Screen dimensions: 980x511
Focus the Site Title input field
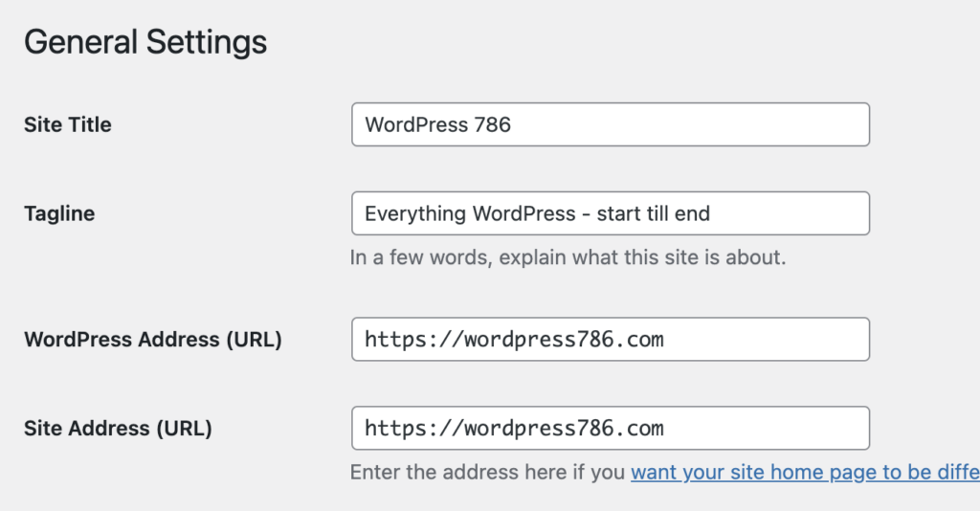pos(610,124)
